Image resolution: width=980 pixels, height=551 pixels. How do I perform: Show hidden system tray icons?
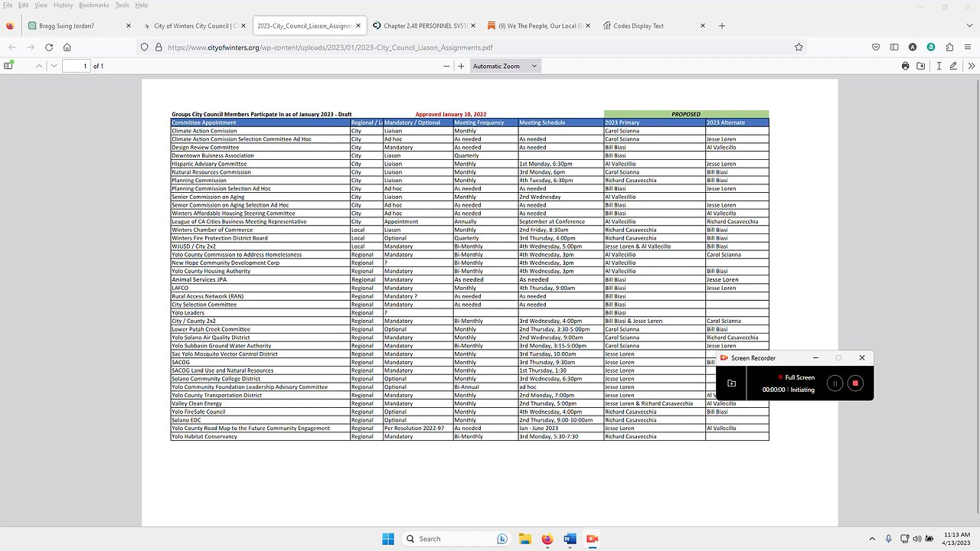pyautogui.click(x=872, y=538)
